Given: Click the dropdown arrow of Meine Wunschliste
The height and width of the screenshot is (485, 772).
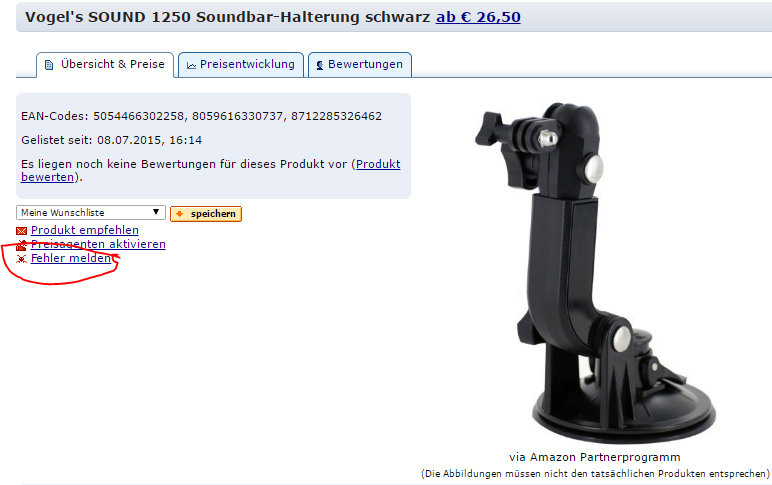Looking at the screenshot, I should pos(156,212).
